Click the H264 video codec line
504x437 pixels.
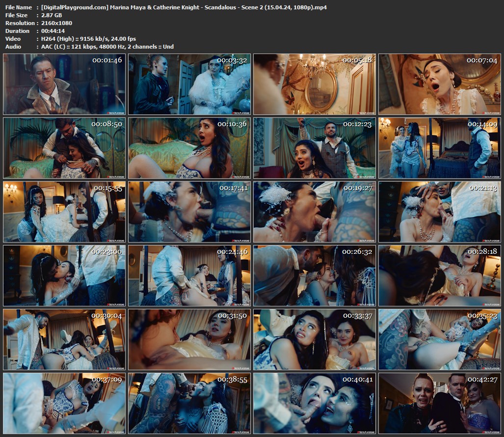pyautogui.click(x=86, y=39)
